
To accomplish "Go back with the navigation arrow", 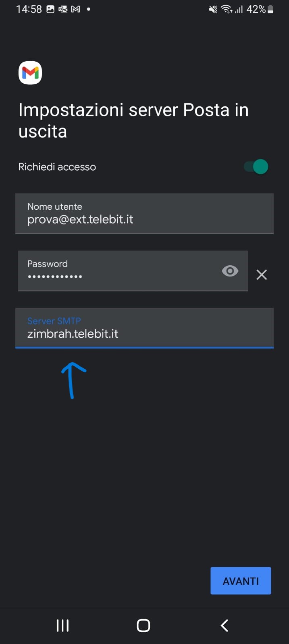I will [x=225, y=625].
